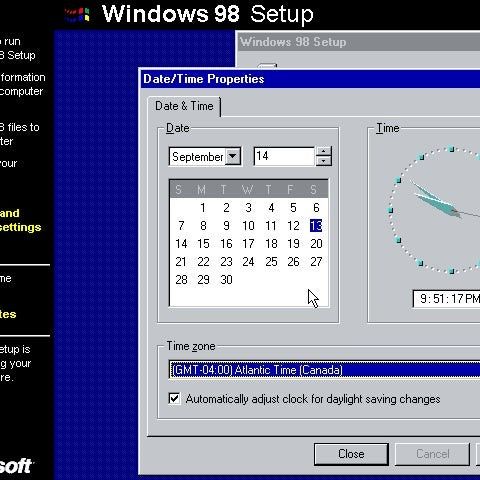Select day 26 in the calendar
This screenshot has height=480, width=480.
[x=293, y=262]
